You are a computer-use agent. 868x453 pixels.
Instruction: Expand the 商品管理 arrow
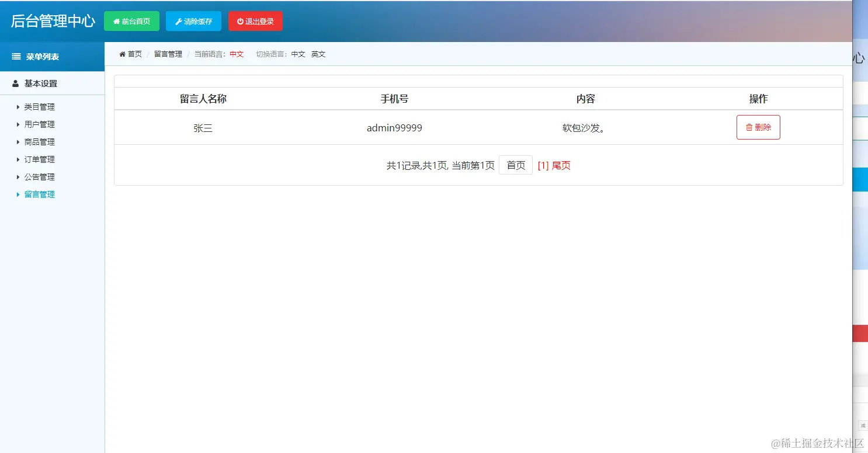point(18,142)
